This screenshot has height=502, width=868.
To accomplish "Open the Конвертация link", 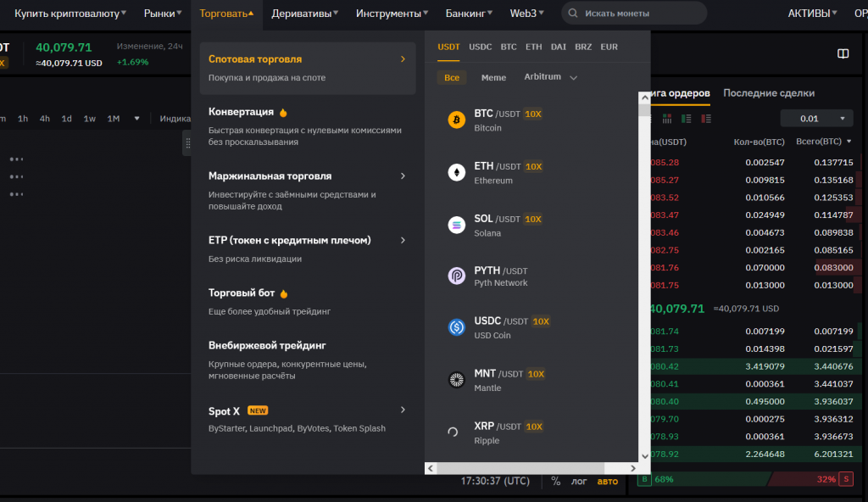I will [242, 112].
